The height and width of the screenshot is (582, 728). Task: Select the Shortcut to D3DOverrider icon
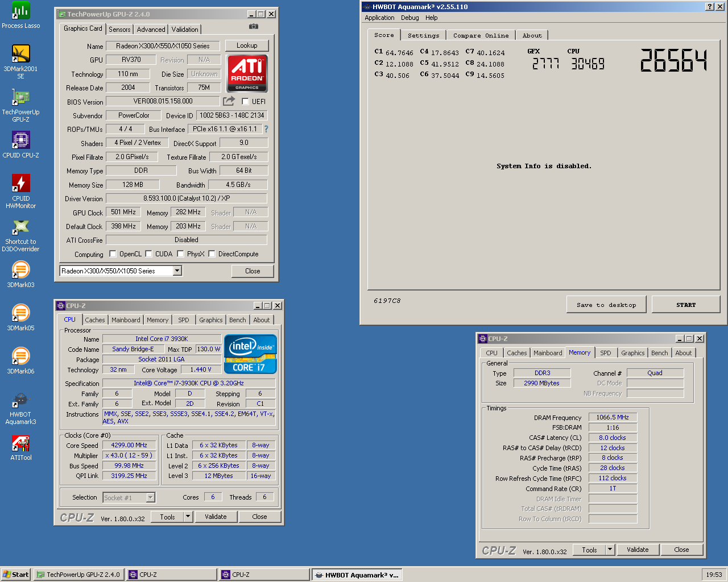point(20,235)
